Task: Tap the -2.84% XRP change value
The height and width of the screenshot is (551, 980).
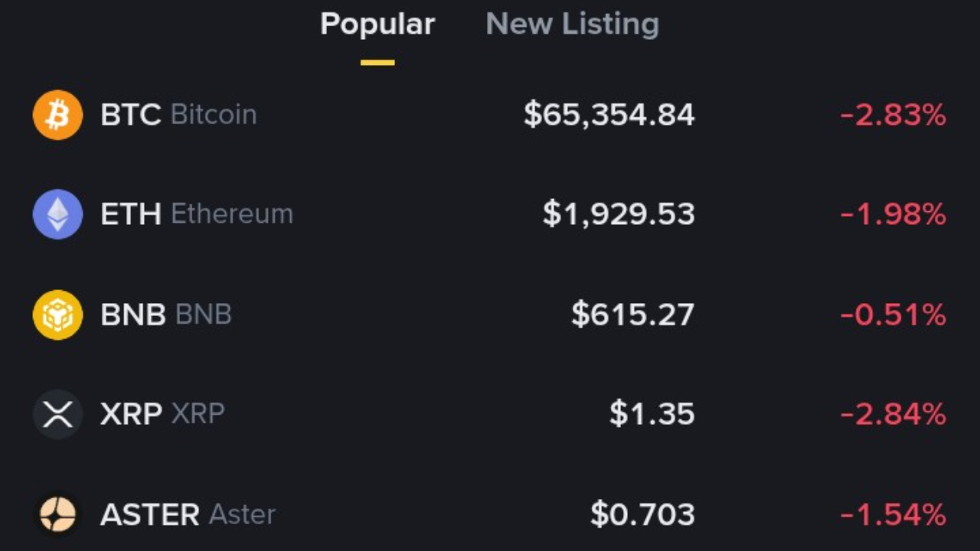Action: [893, 415]
